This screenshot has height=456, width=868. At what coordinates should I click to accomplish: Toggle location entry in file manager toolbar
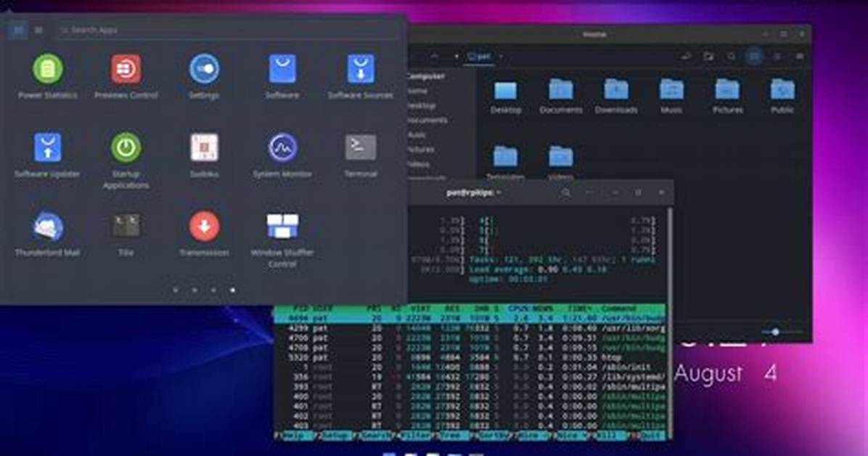point(686,56)
